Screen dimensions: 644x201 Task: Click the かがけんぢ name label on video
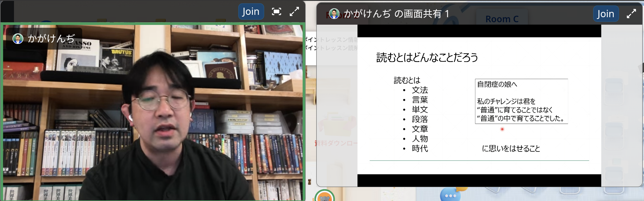(51, 39)
